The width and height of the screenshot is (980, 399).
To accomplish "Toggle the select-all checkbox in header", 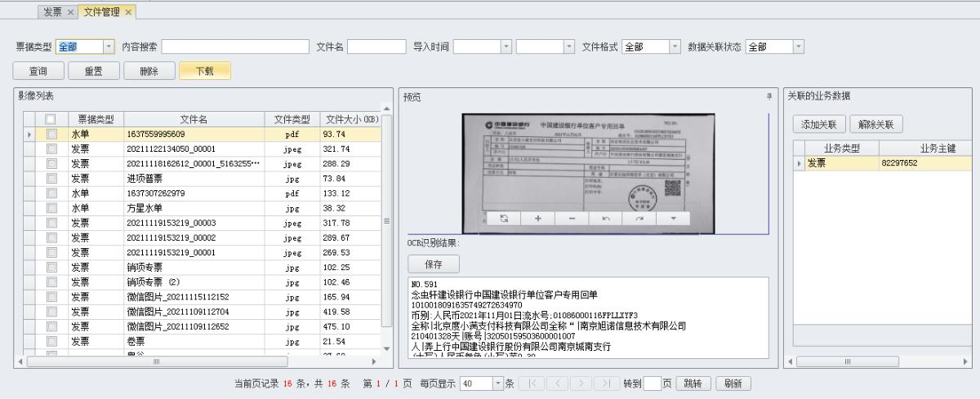I will click(51, 120).
